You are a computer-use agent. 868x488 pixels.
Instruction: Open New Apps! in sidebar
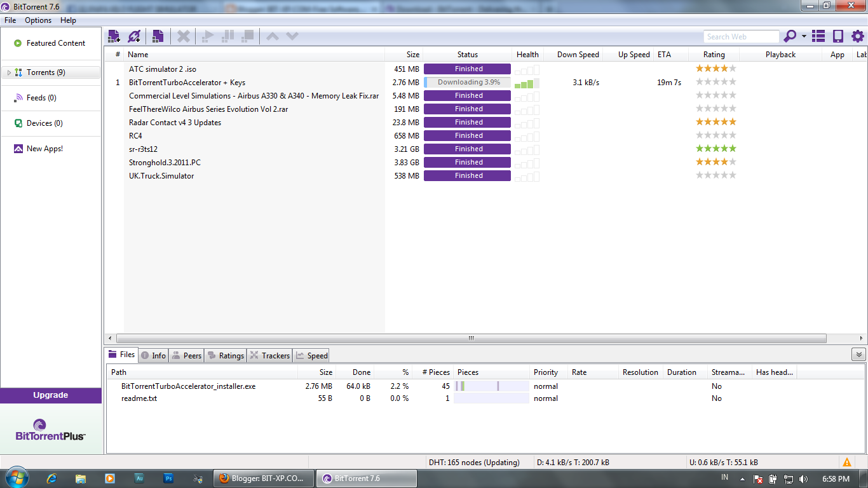(51, 149)
